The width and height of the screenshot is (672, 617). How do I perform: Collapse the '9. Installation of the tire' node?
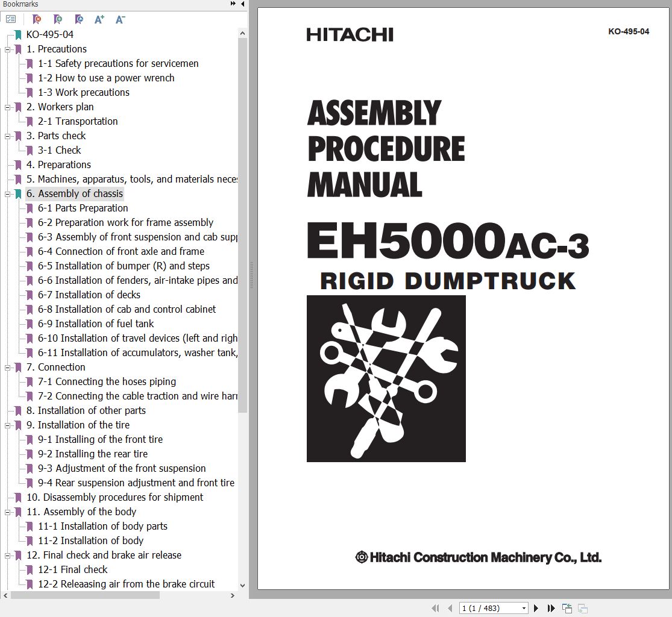click(x=7, y=425)
